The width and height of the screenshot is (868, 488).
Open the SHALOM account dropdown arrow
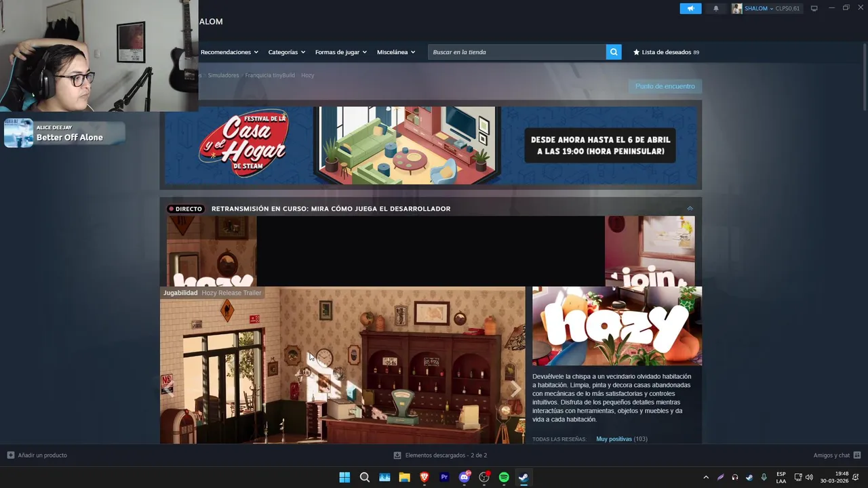click(x=772, y=9)
